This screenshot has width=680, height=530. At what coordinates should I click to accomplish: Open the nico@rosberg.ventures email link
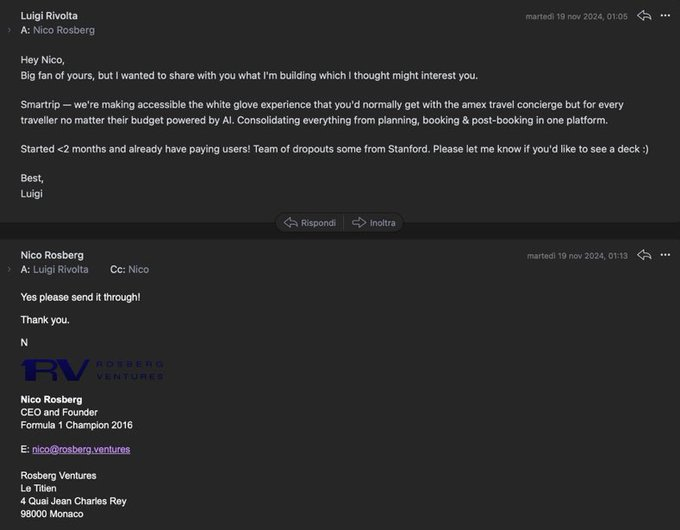[81, 449]
